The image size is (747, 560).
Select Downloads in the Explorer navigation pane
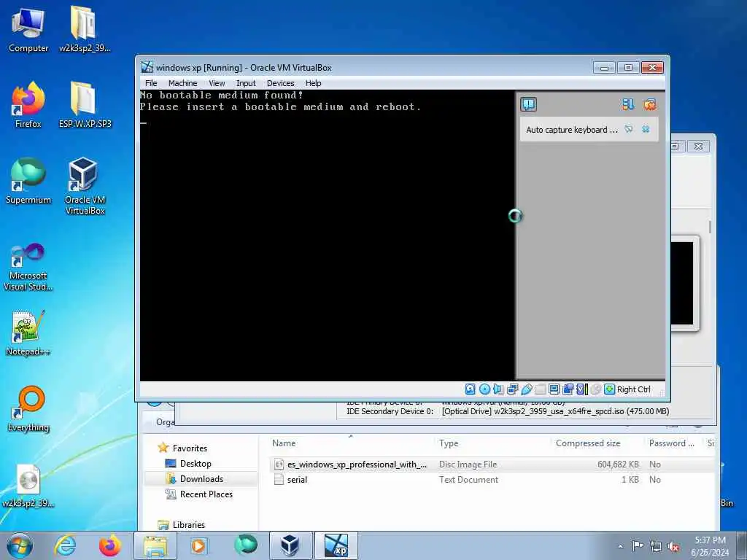tap(201, 478)
